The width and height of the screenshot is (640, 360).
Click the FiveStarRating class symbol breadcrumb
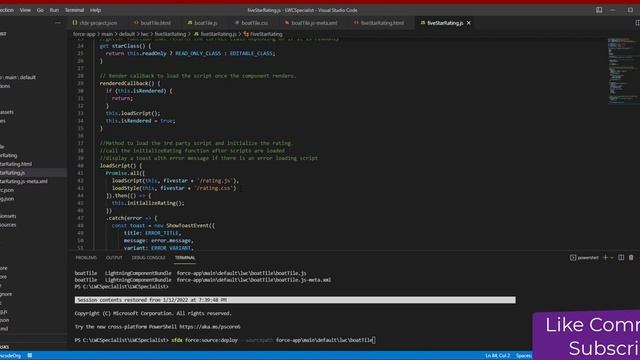(x=263, y=34)
